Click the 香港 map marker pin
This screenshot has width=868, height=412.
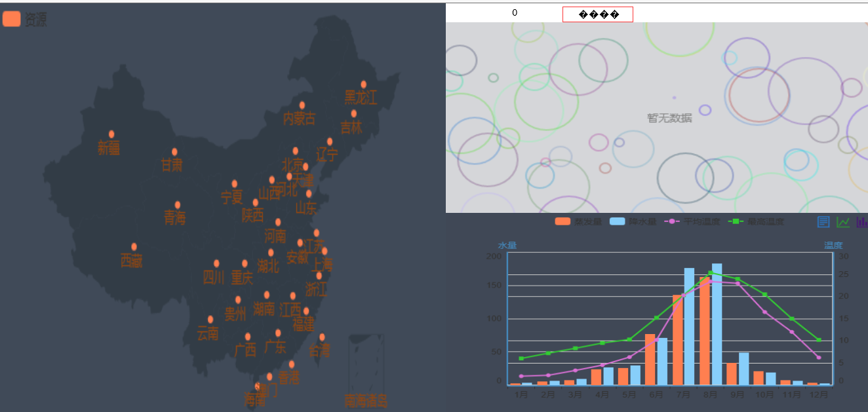(291, 365)
